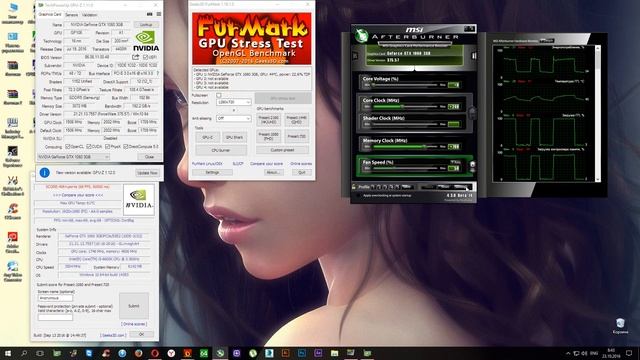Open Task View on the taskbar

point(40,353)
